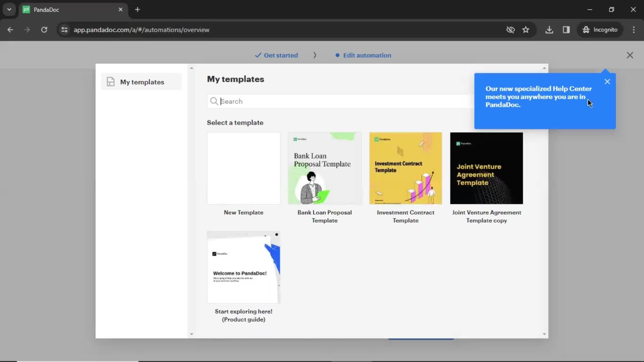Click the PandaDoc favicon tab icon
Viewport: 644px width, 362px height.
coord(28,9)
